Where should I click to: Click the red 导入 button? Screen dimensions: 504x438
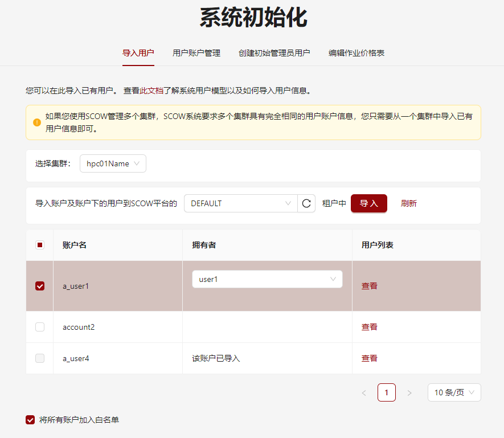point(368,203)
